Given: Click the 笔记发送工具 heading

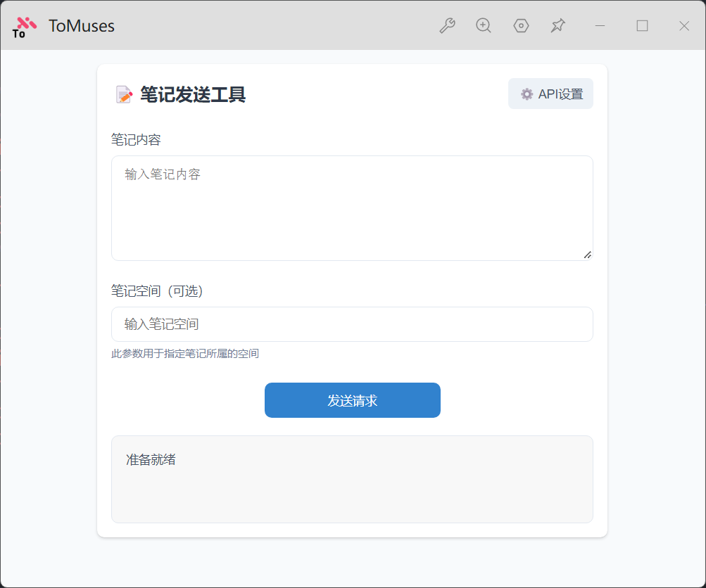Looking at the screenshot, I should 193,94.
